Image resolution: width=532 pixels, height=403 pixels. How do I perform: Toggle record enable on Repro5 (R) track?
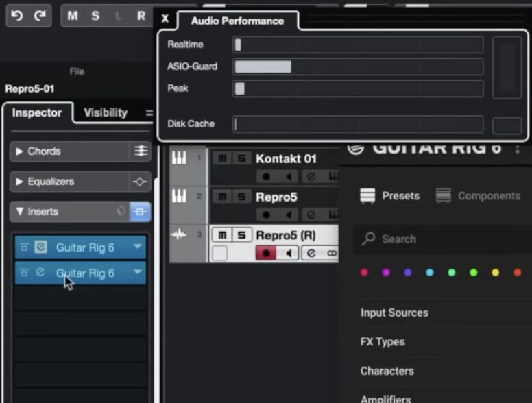(x=267, y=254)
